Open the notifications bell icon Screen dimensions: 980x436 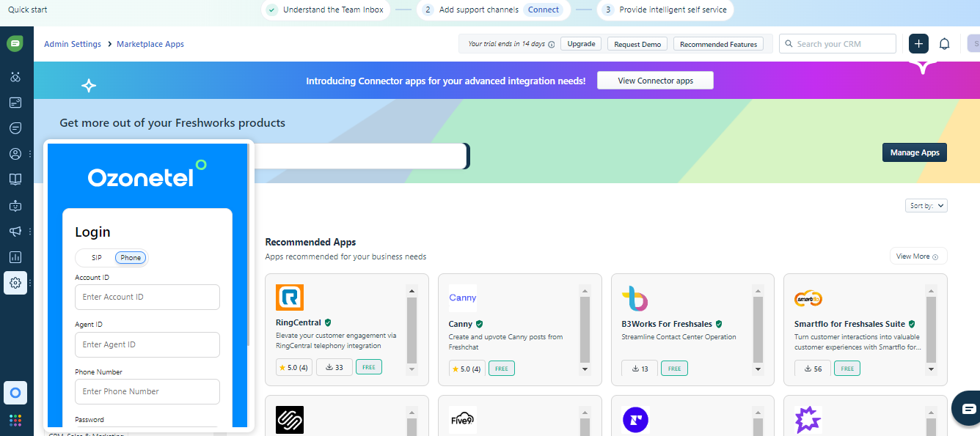tap(945, 44)
